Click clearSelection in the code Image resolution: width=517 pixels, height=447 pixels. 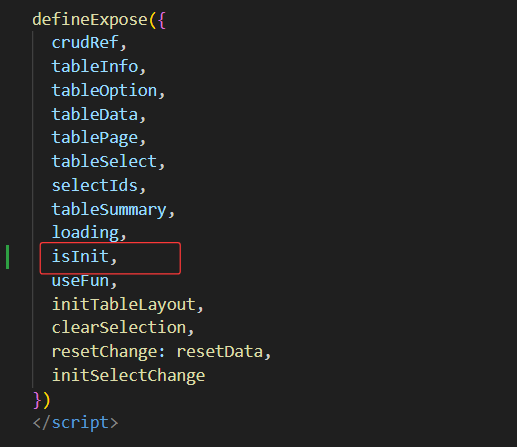point(119,328)
